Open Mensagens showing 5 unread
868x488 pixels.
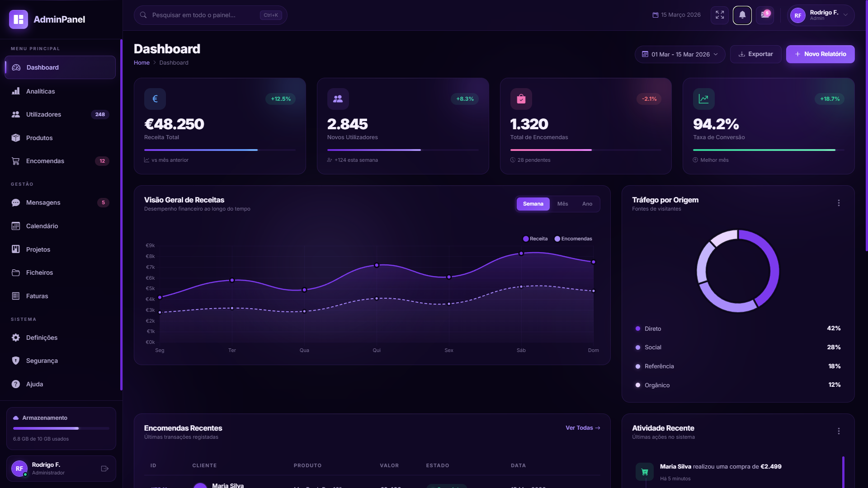click(x=42, y=202)
